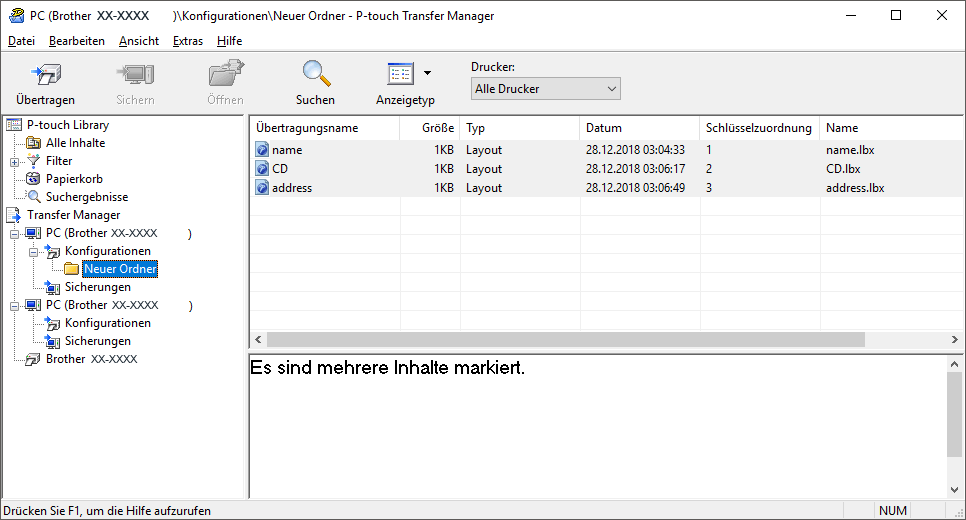The height and width of the screenshot is (520, 966).
Task: Click the 'CD.lbx' file name cell
Action: 843,169
